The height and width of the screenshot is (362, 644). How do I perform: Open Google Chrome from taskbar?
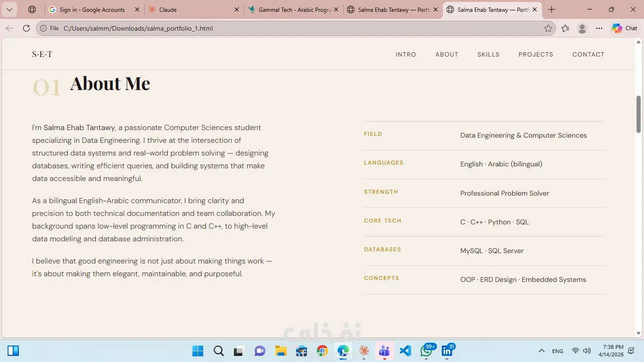coord(322,351)
